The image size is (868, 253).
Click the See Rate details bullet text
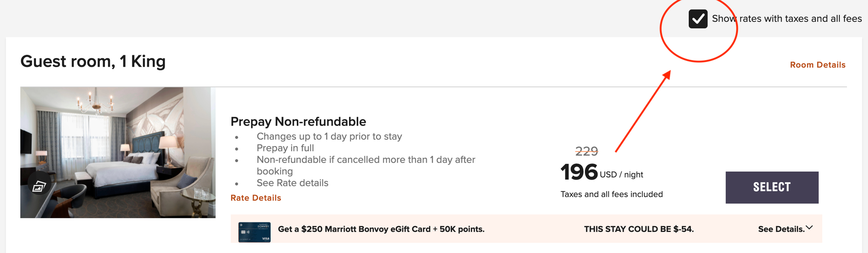pos(292,183)
